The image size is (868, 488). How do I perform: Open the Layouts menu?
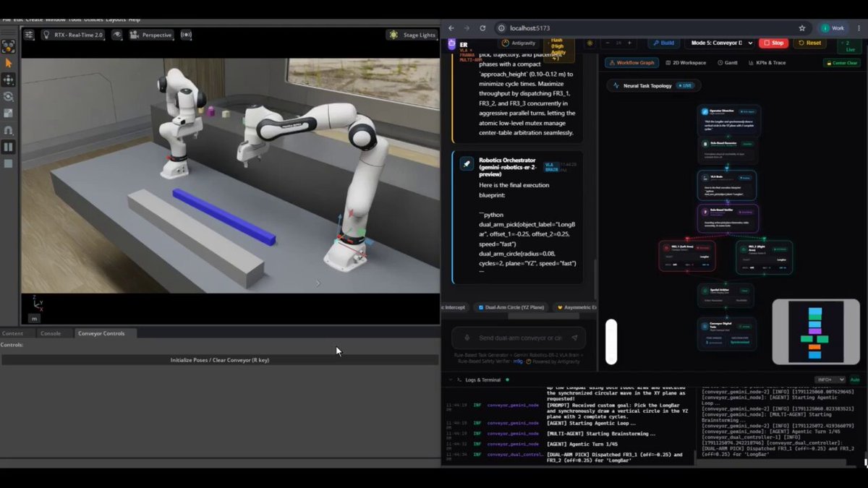pos(116,20)
